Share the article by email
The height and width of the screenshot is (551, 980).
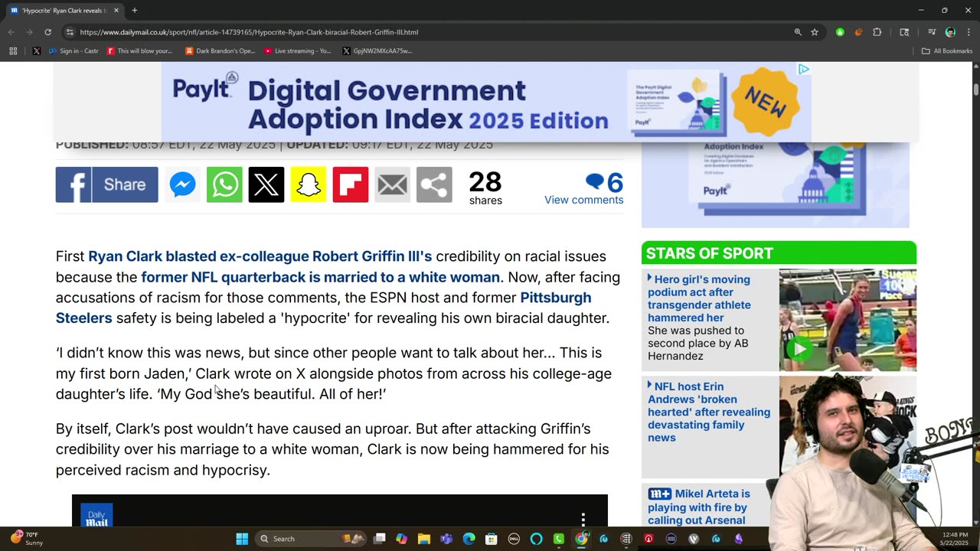click(x=393, y=184)
